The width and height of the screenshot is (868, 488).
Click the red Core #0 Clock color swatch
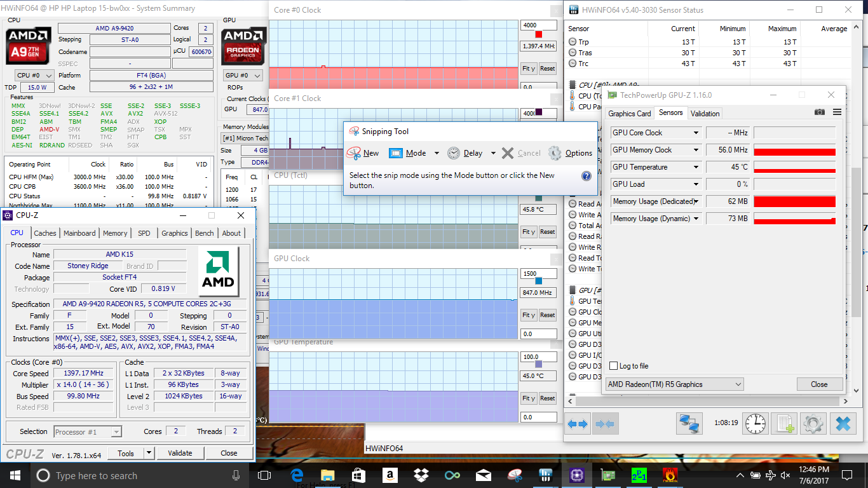coord(539,34)
